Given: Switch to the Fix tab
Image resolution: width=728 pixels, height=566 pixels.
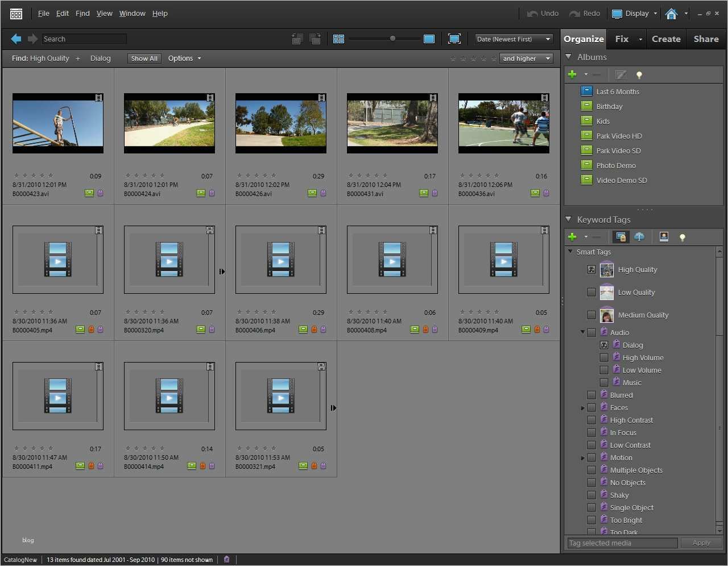Looking at the screenshot, I should coord(622,39).
